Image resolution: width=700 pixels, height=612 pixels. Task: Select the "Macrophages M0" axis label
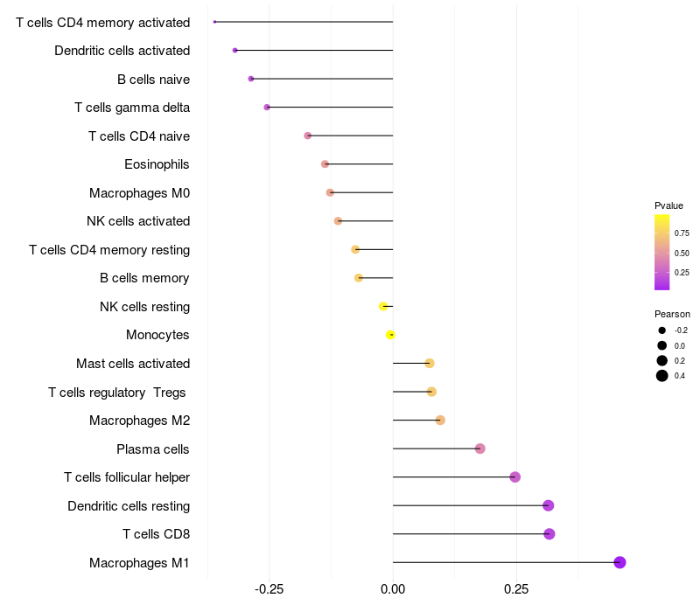pos(139,193)
